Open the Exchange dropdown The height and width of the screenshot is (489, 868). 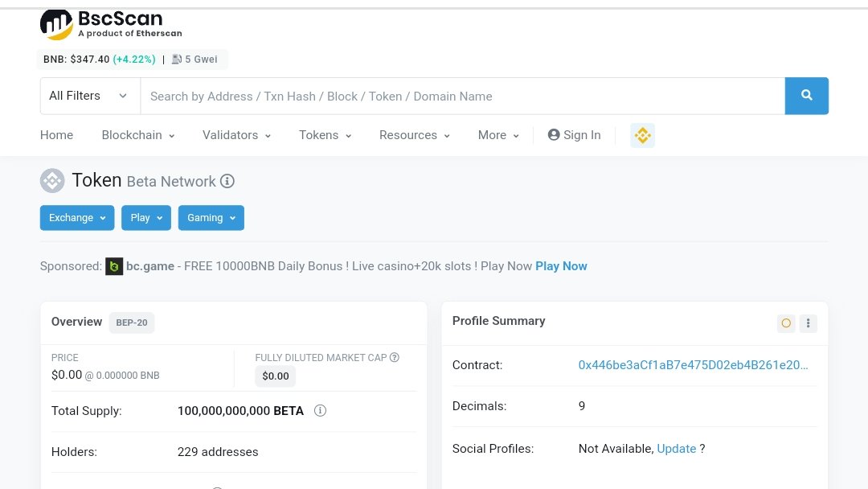click(x=76, y=217)
